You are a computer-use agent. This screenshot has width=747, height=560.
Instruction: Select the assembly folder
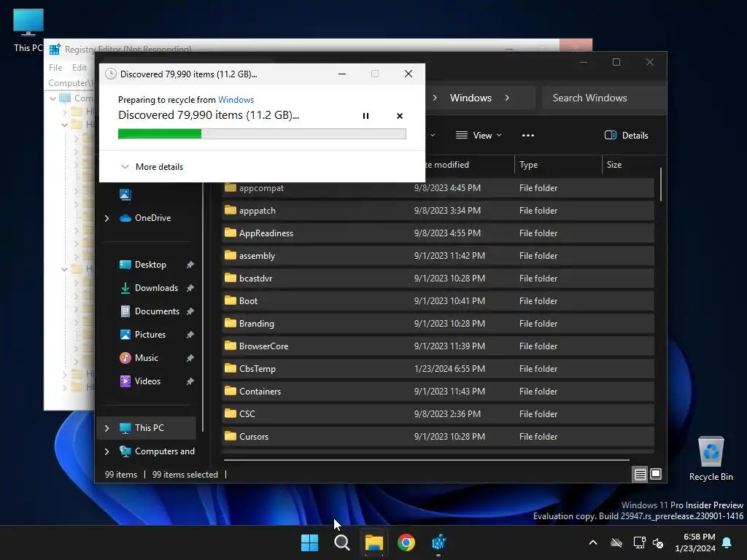pyautogui.click(x=438, y=256)
